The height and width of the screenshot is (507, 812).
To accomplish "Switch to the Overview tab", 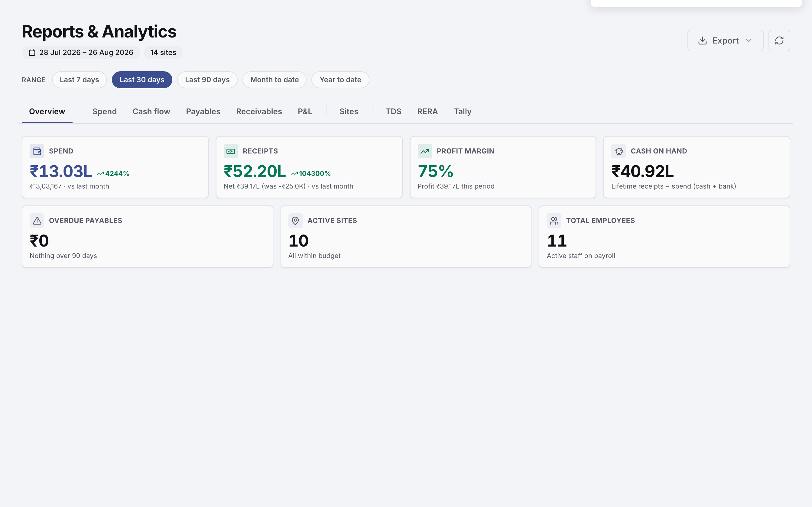I will click(x=47, y=112).
